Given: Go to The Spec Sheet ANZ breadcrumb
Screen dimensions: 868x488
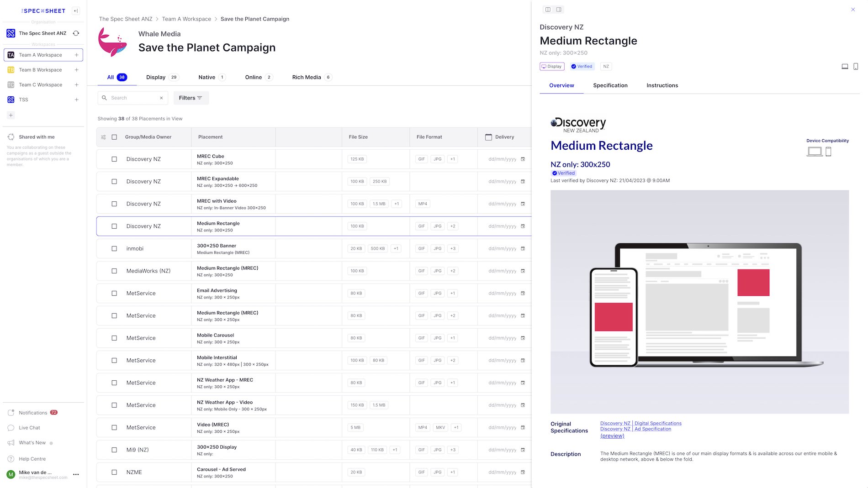Looking at the screenshot, I should [126, 19].
